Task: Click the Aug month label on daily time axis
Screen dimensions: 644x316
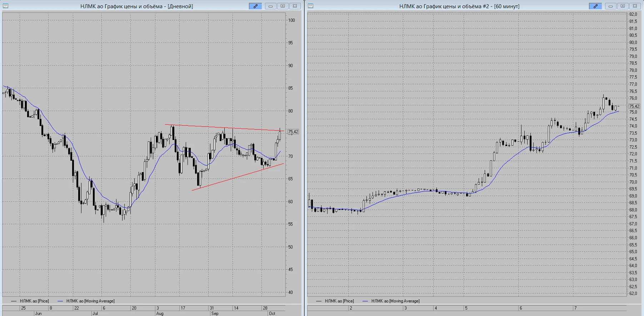Action: coord(160,314)
